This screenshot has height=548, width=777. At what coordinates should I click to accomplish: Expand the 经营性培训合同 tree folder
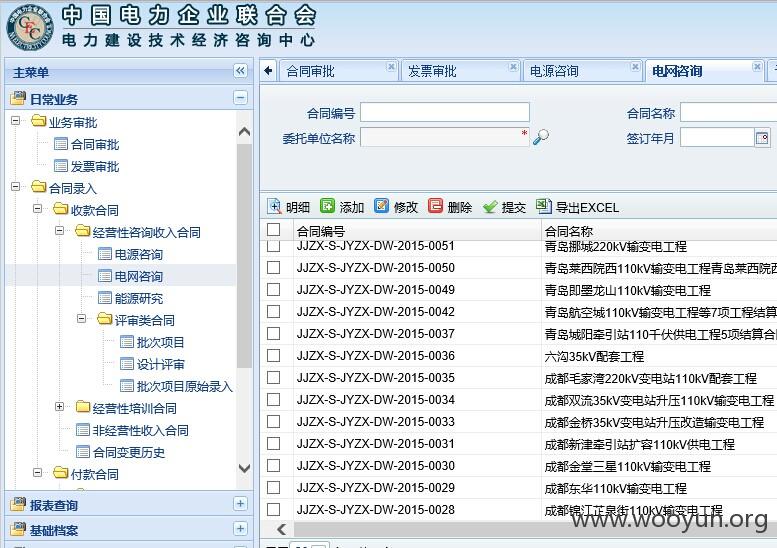click(59, 407)
